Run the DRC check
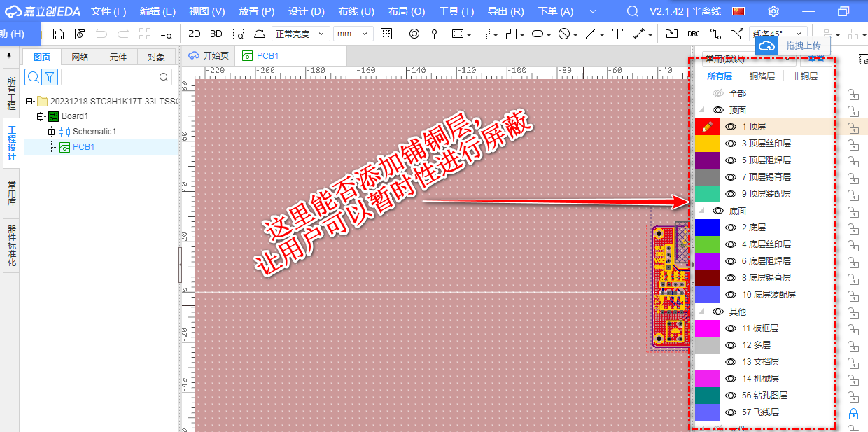868x432 pixels. pos(694,34)
